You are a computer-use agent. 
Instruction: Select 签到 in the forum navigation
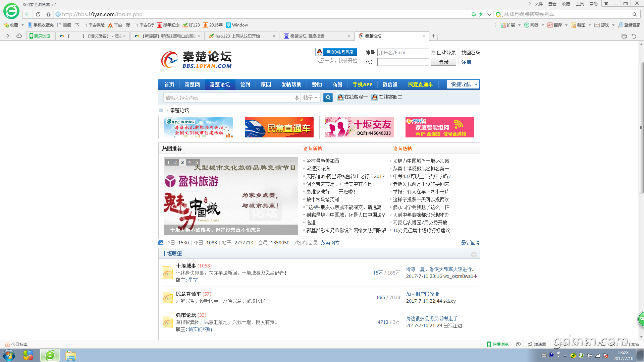(245, 84)
